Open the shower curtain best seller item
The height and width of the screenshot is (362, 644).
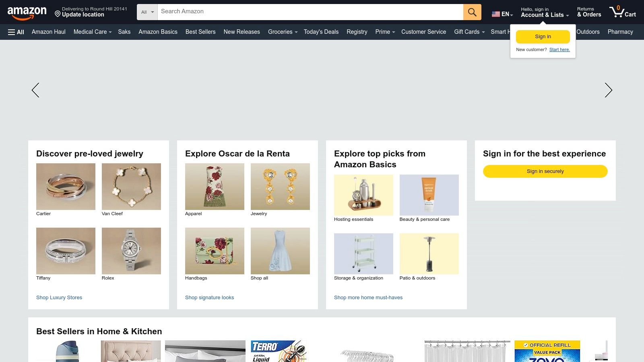tap(467, 351)
